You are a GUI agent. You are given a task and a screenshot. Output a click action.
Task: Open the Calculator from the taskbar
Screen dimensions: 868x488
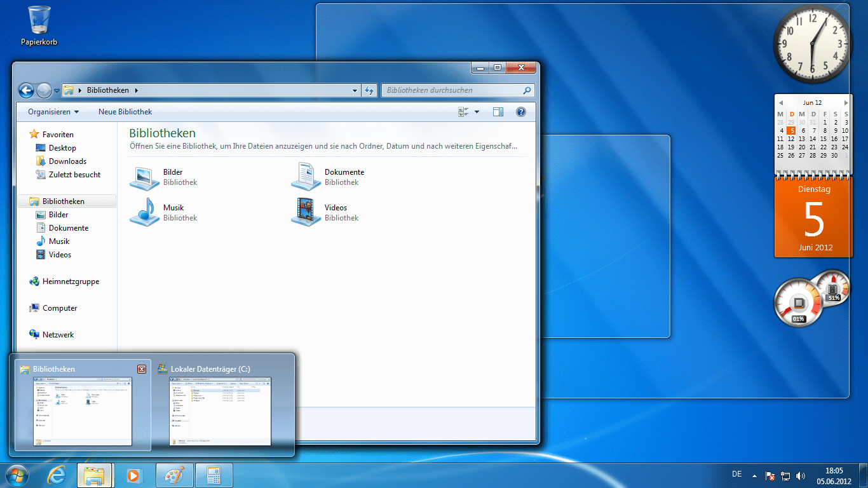(x=214, y=475)
